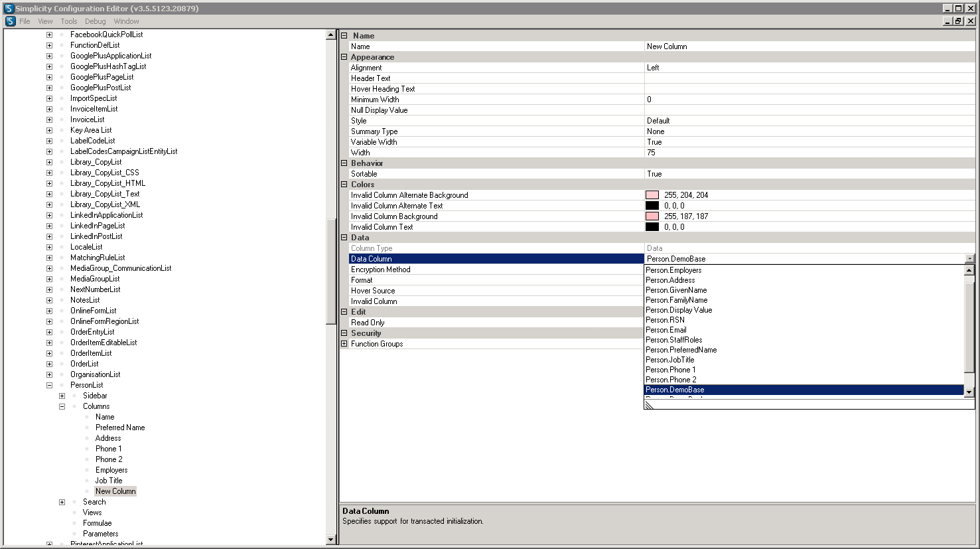Screen dimensions: 980x549
Task: Select the Job Title column item
Action: [109, 481]
